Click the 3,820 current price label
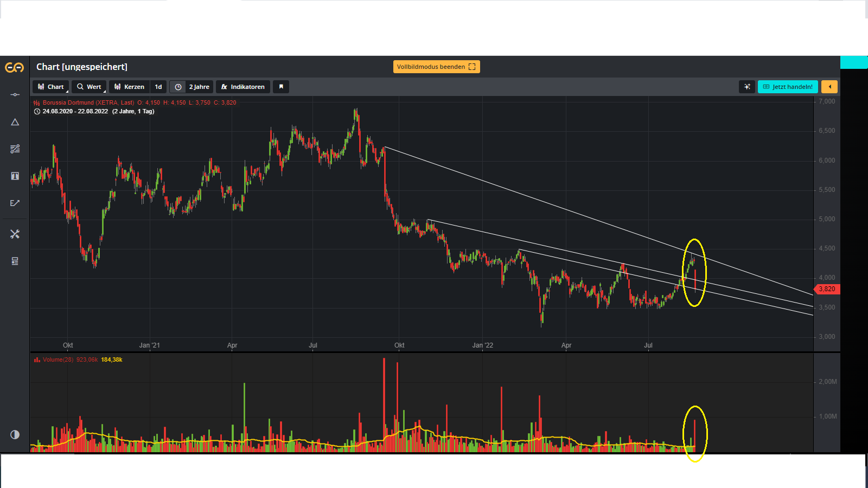 tap(827, 289)
